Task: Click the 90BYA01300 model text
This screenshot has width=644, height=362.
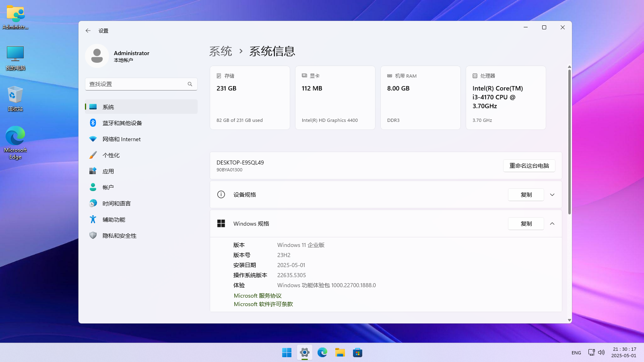Action: [x=229, y=170]
